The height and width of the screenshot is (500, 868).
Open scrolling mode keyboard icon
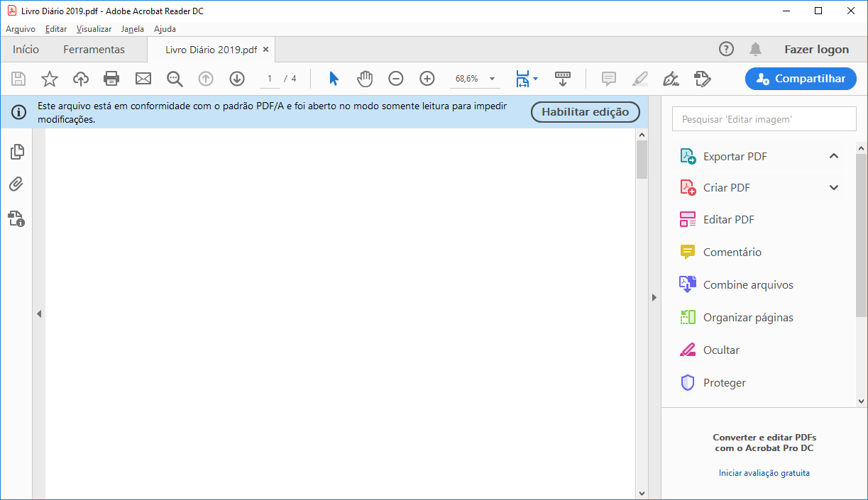coord(563,79)
